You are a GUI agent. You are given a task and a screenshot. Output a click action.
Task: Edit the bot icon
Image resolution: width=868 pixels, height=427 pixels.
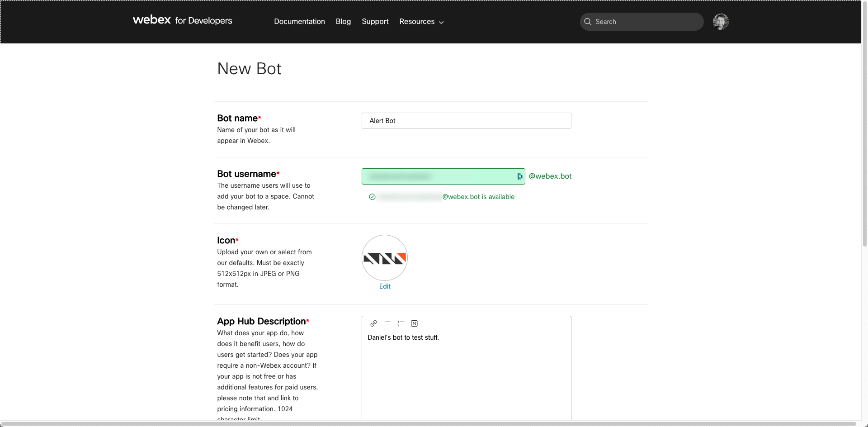tap(385, 286)
